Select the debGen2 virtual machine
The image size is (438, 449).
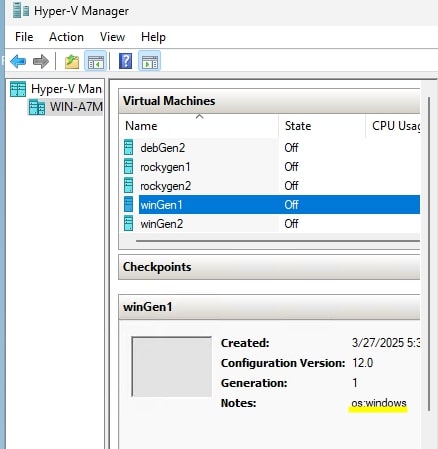tap(162, 148)
